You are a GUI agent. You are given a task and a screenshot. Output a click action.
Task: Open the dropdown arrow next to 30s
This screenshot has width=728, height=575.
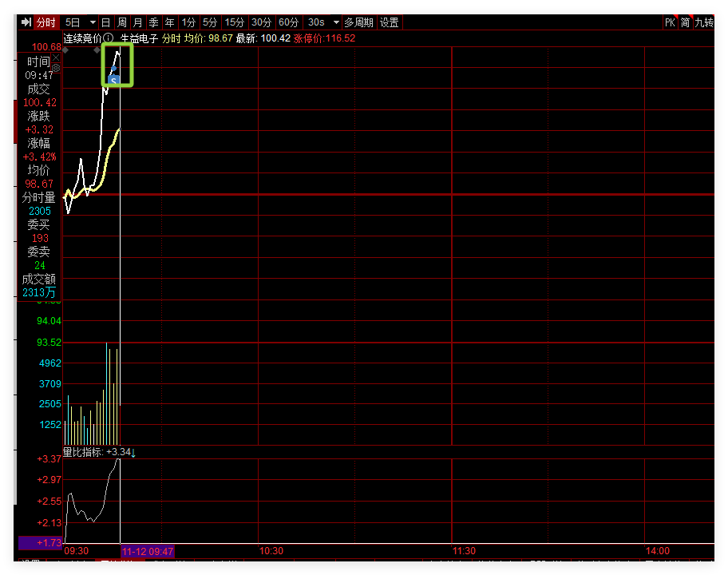click(336, 22)
